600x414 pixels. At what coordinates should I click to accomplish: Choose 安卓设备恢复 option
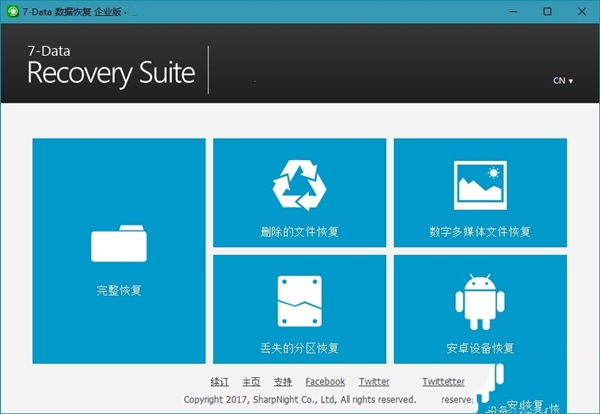480,348
